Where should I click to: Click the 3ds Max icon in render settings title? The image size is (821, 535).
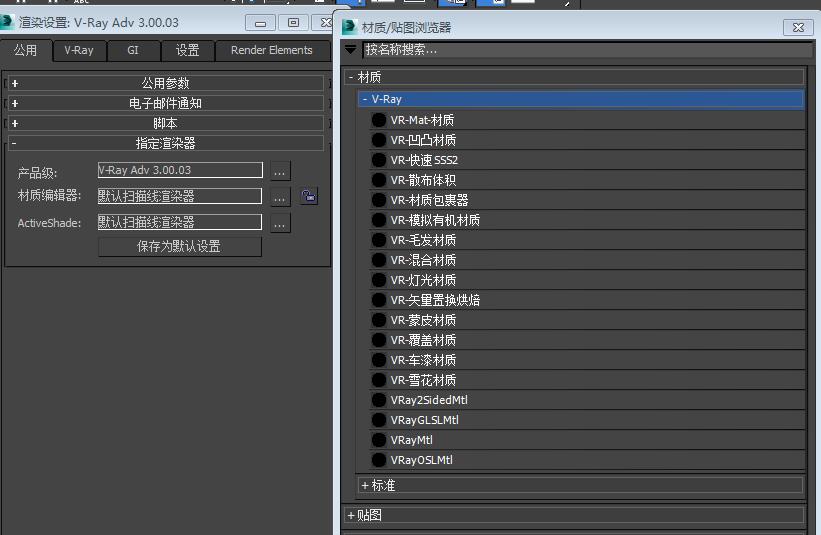pos(7,23)
